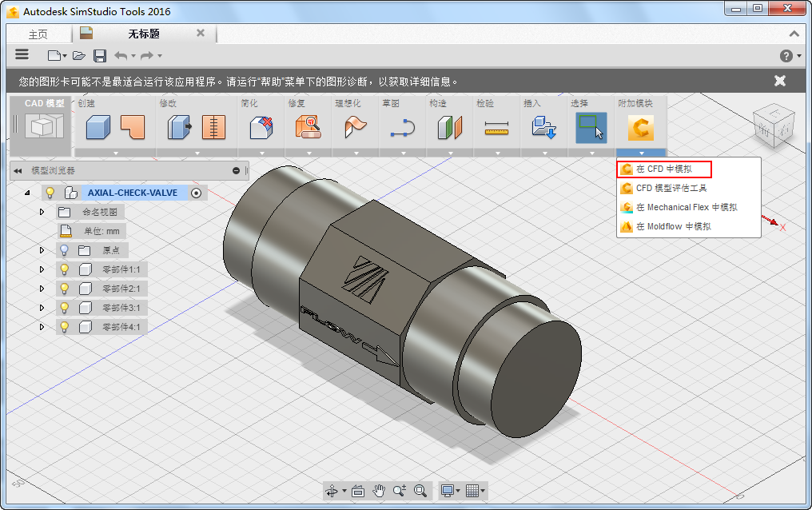
Task: Toggle the 原点 origin visibility bulb
Action: [x=65, y=250]
